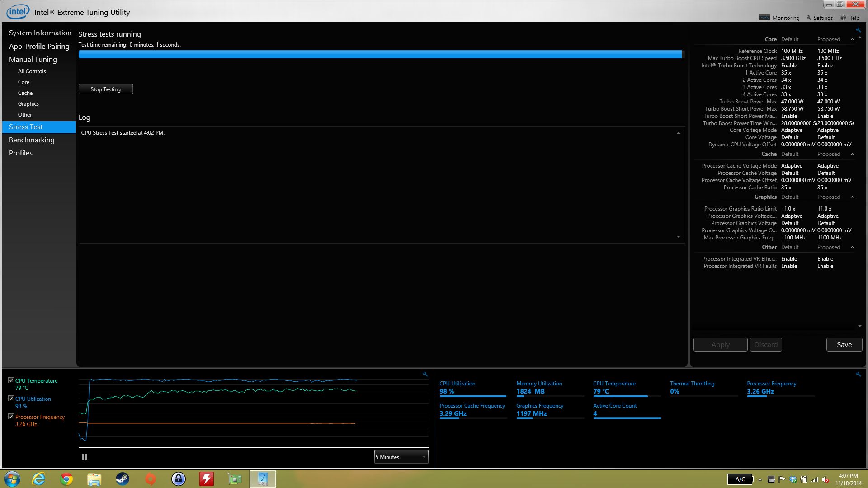
Task: Click the Stop Testing button
Action: pos(105,89)
